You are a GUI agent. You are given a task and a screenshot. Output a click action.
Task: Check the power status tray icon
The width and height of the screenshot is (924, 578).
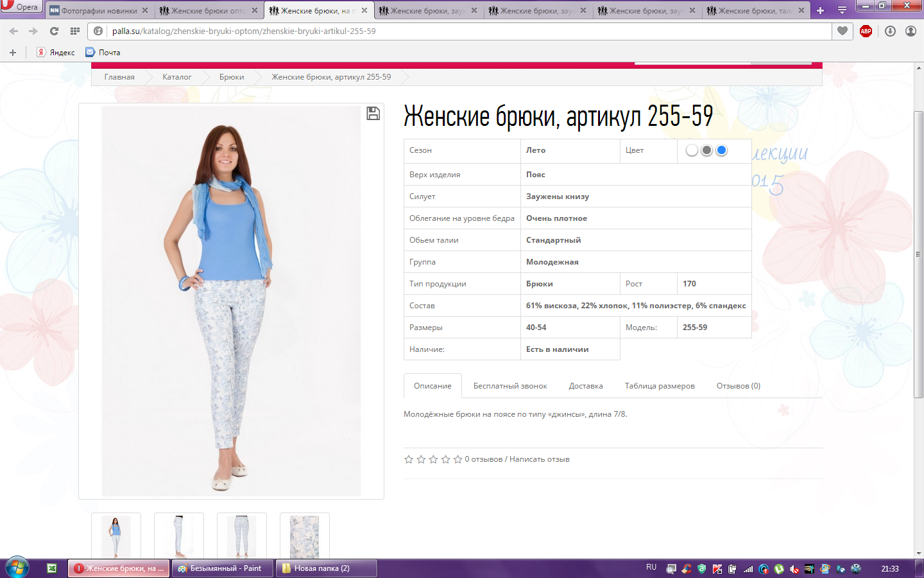pos(733,569)
